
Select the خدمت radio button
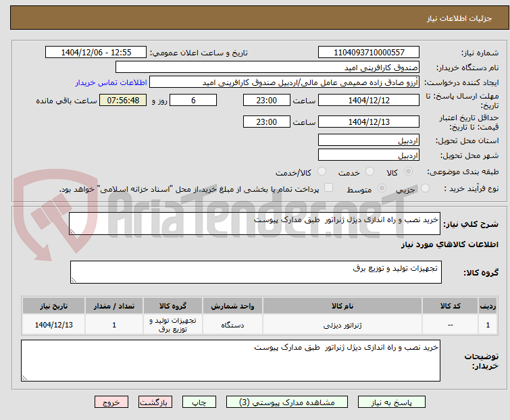tap(369, 172)
